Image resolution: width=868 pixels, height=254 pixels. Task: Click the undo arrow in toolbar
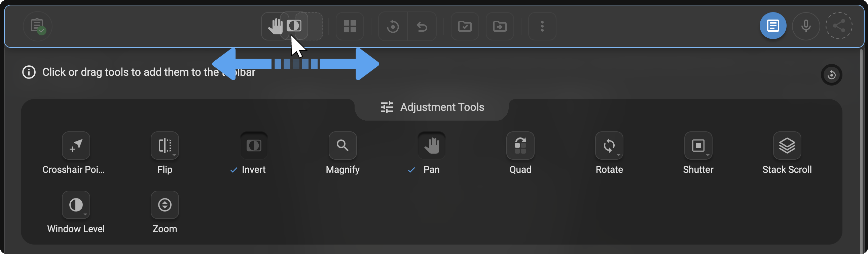pos(422,26)
